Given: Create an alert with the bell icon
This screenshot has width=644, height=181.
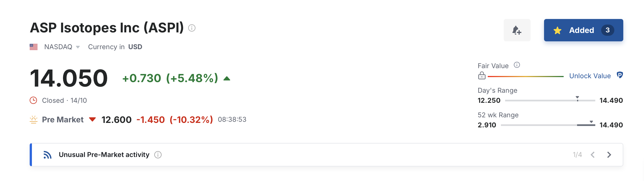Looking at the screenshot, I should point(517,30).
